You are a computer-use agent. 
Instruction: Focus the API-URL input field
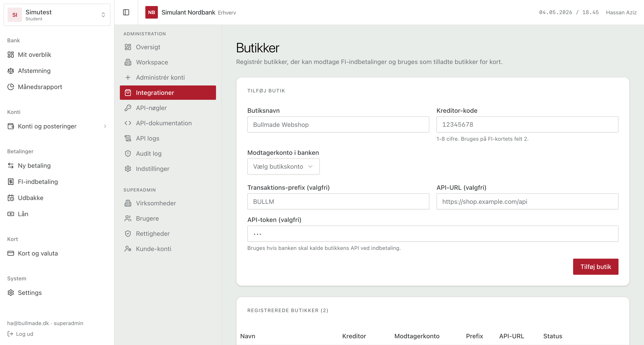click(527, 201)
